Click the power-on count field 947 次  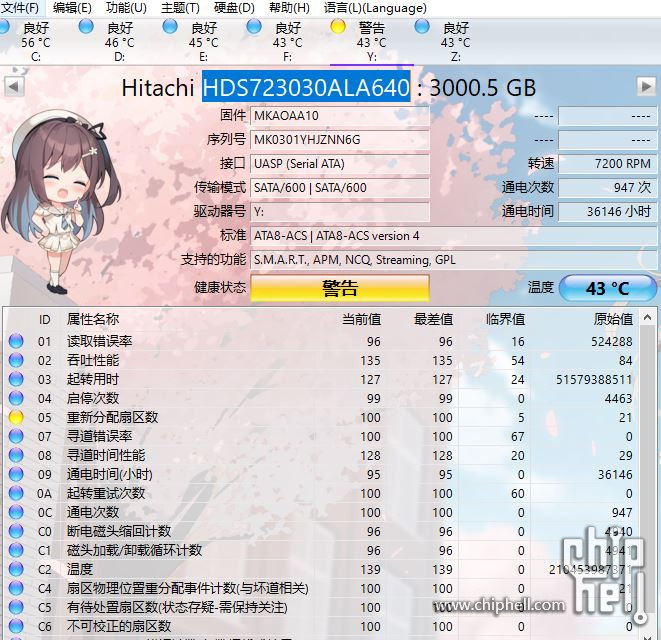point(607,188)
